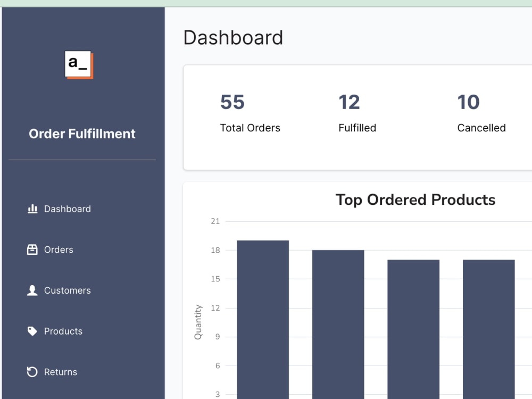Screen dimensions: 532x399
Task: Click the Top Ordered Products chart title
Action: (415, 199)
